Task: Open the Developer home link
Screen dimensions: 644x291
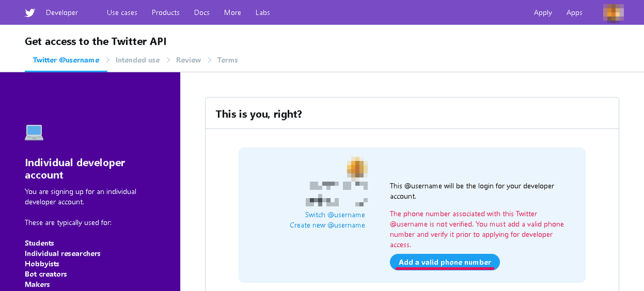Action: (x=62, y=13)
